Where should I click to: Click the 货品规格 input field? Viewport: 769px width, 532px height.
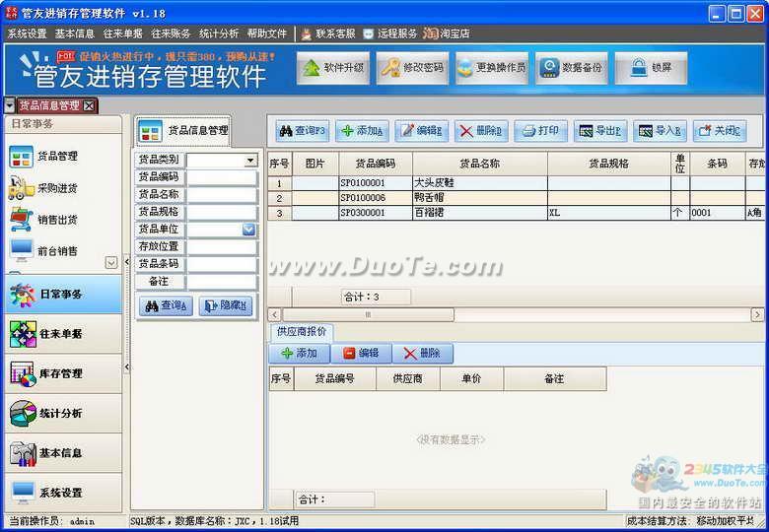[x=222, y=213]
